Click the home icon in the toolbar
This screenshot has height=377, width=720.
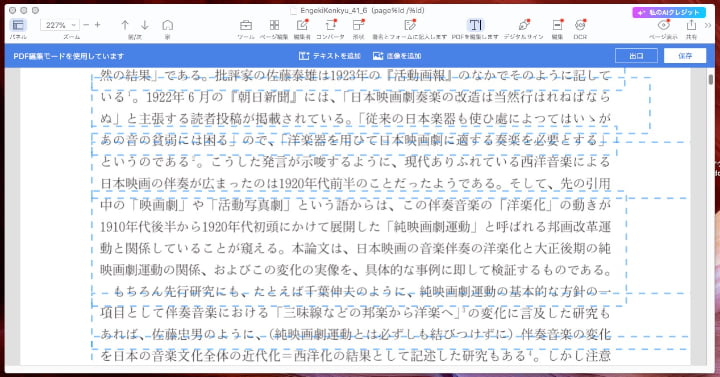168,25
